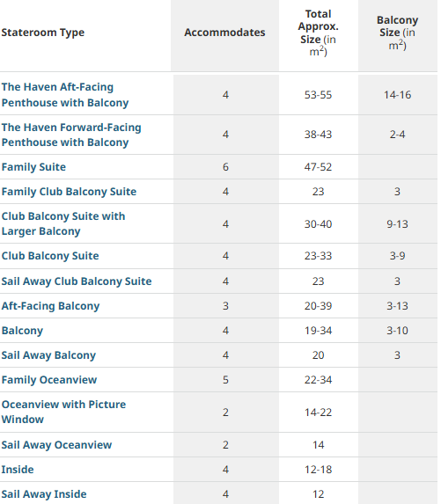Open The Haven Forward-Facing Penthouse with Balcony link
This screenshot has height=504, width=441.
pyautogui.click(x=71, y=135)
